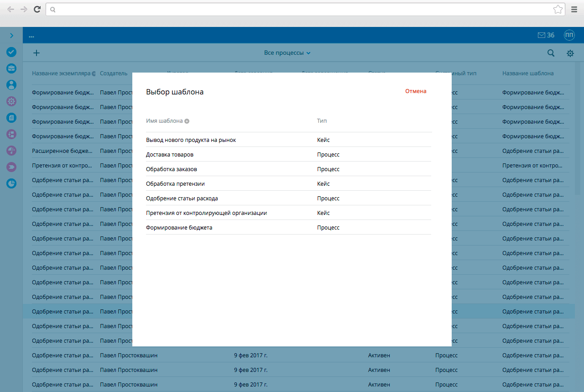
Task: Open the briefcase icon in the sidebar
Action: (x=11, y=68)
